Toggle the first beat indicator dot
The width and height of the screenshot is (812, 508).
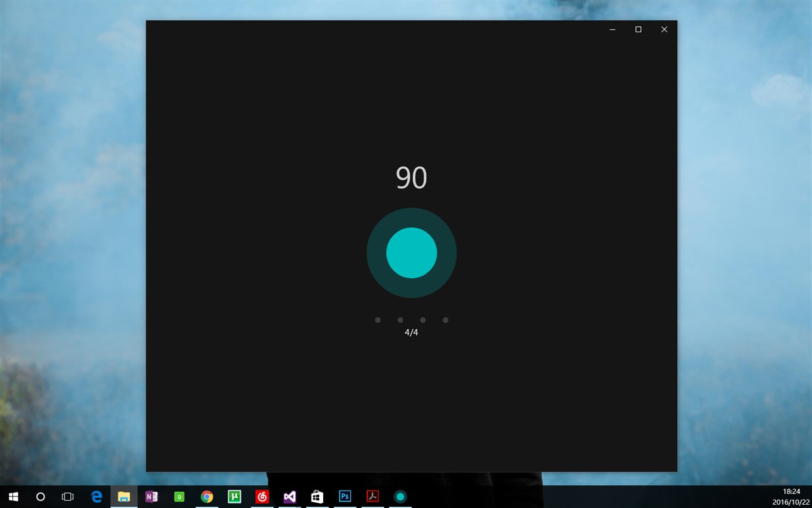click(378, 320)
